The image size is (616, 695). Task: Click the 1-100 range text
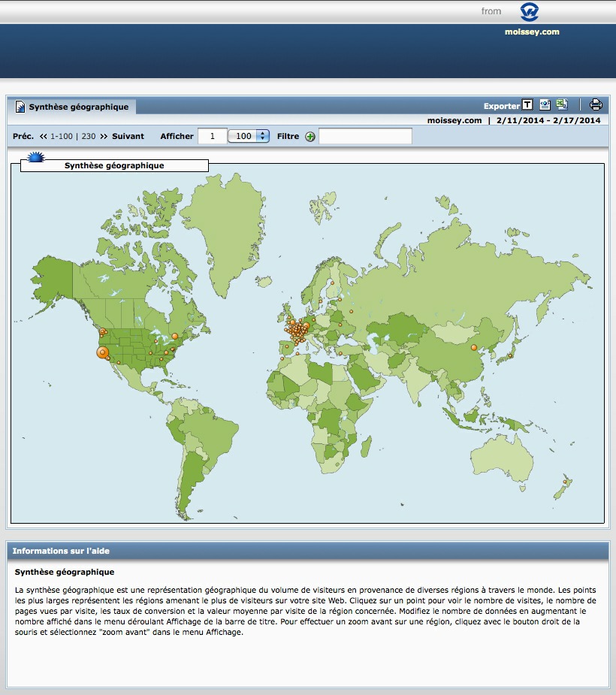click(61, 137)
